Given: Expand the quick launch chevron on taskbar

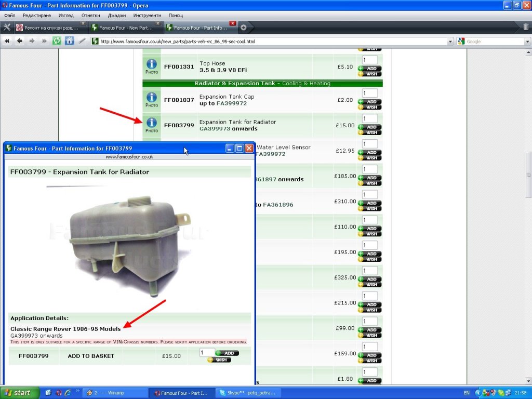Looking at the screenshot, I should coord(77,391).
